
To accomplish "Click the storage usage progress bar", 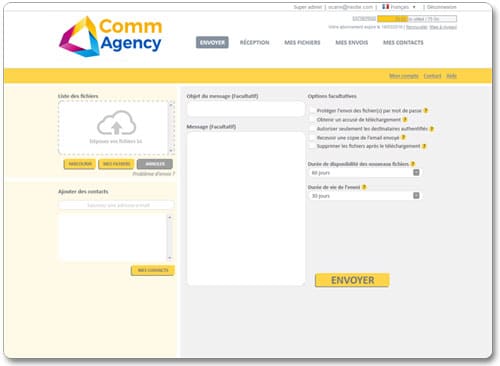I will tap(417, 19).
